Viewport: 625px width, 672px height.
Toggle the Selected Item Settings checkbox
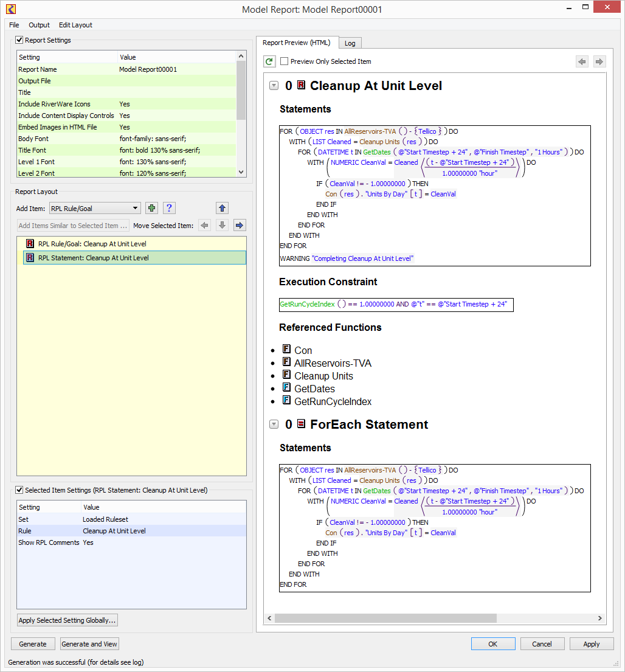[x=19, y=490]
